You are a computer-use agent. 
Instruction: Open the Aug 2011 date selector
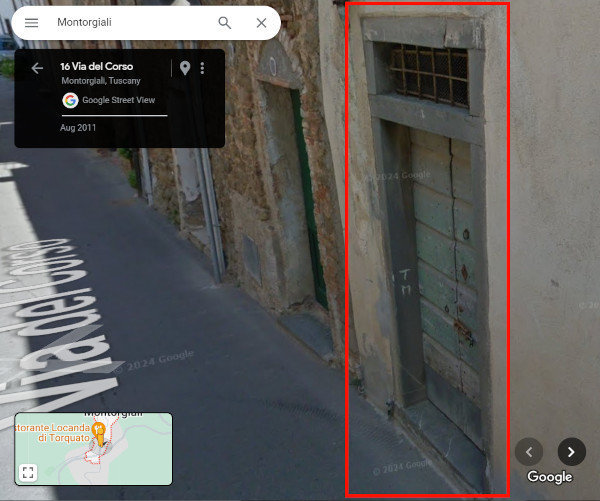pyautogui.click(x=78, y=128)
